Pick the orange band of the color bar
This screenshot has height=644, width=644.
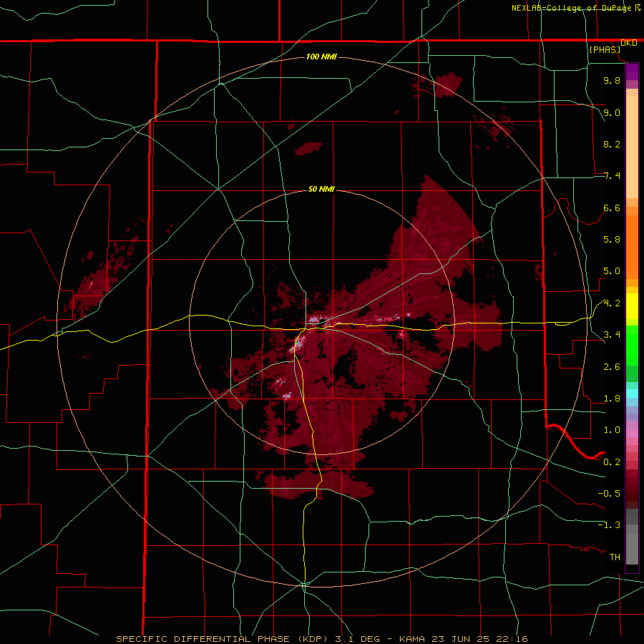tap(632, 246)
